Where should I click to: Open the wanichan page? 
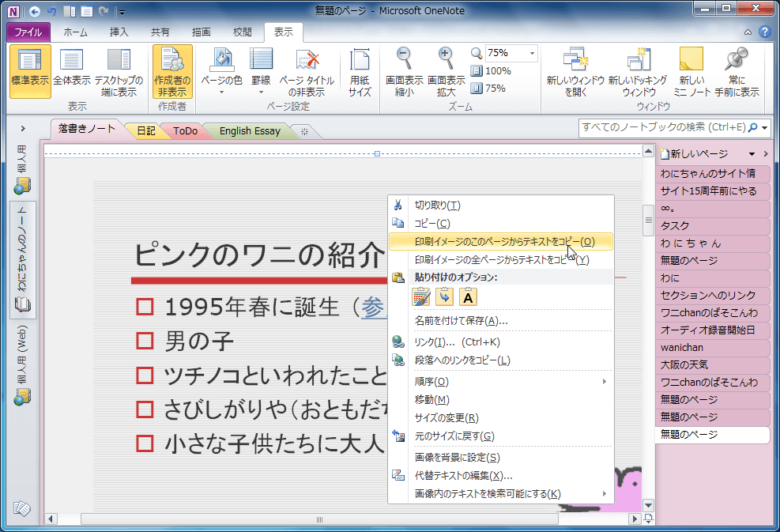coord(712,348)
